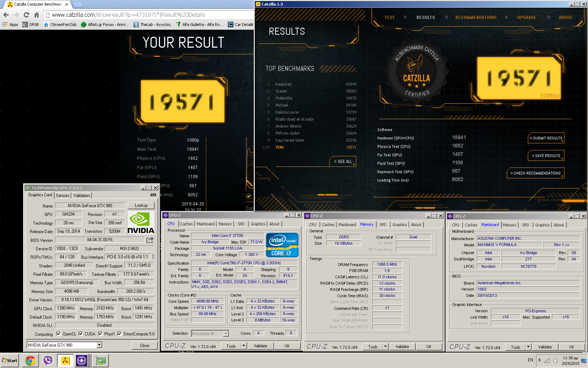
Task: Open Processor #1 selection dropdown in CPU-Z
Action: tap(226, 333)
